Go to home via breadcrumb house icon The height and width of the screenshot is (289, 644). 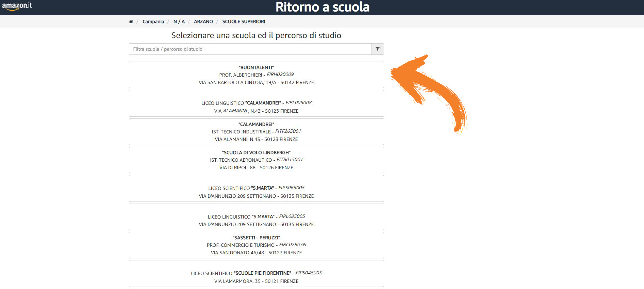[x=131, y=21]
